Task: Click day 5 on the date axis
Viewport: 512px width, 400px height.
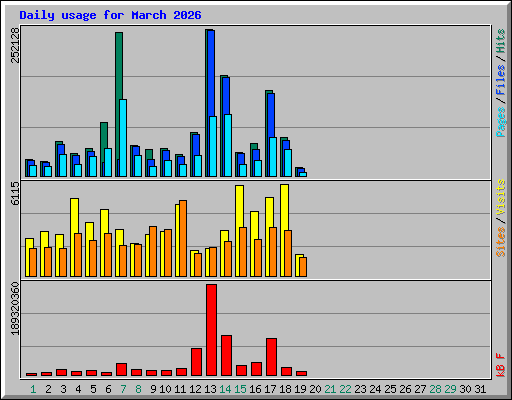Action: [x=93, y=389]
